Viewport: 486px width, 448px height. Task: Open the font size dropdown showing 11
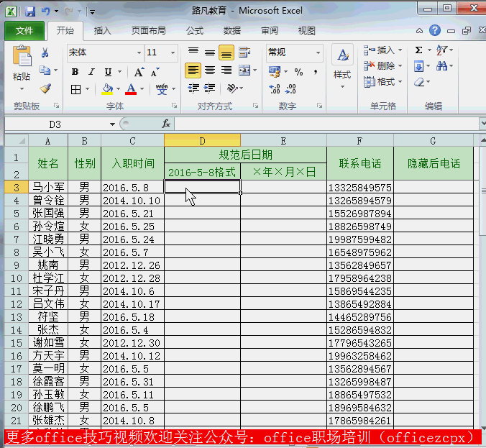point(173,52)
